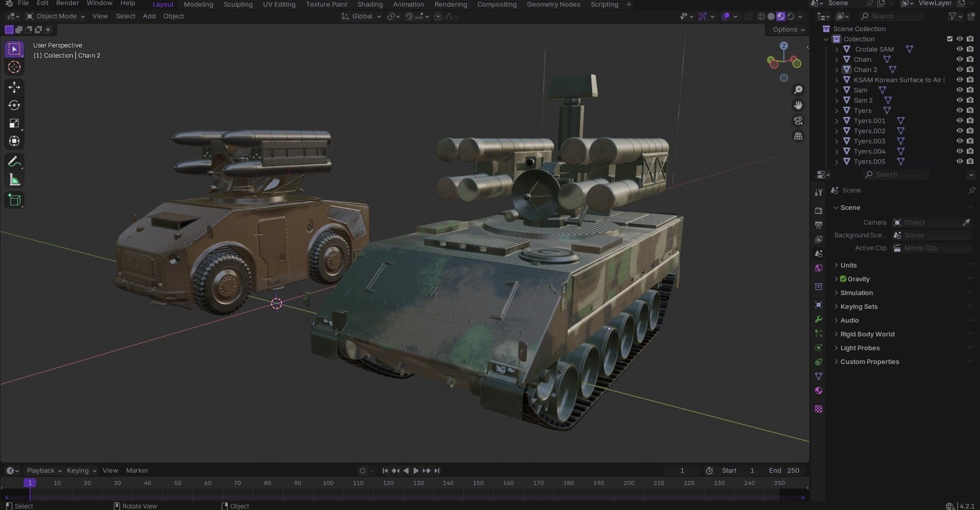Image resolution: width=980 pixels, height=510 pixels.
Task: Open Global transform orientation dropdown
Action: (362, 16)
